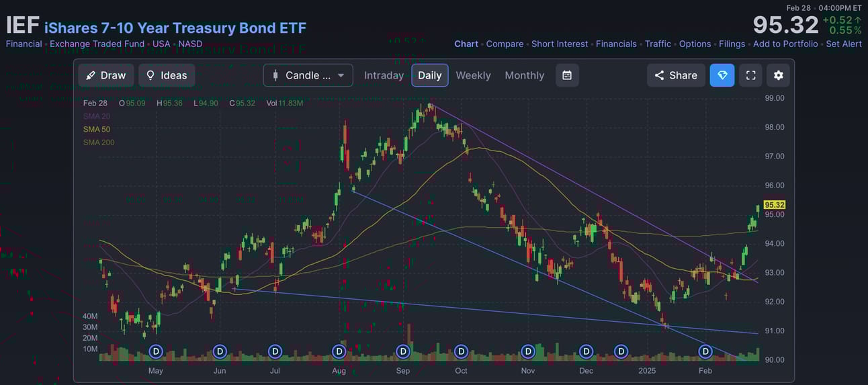The height and width of the screenshot is (385, 868).
Task: Open the Filings link
Action: point(732,44)
